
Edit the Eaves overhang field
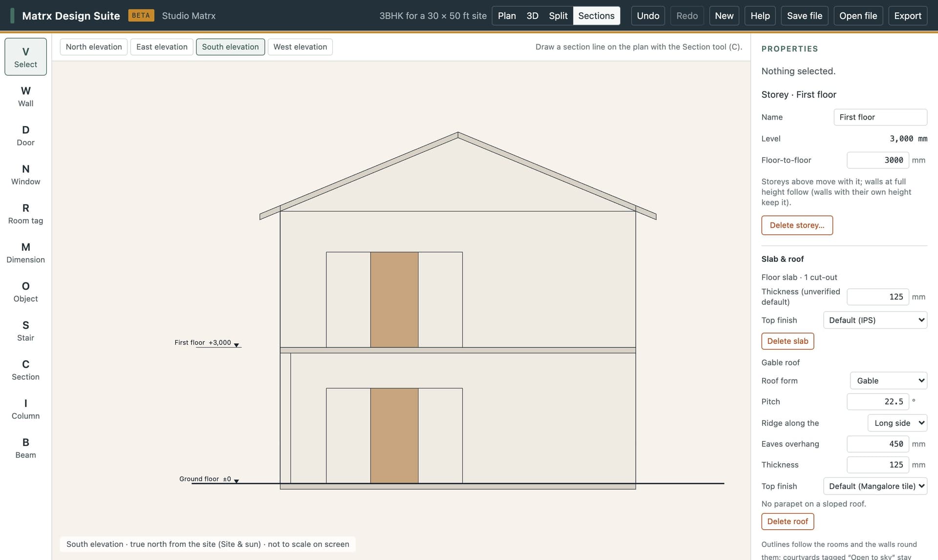click(877, 444)
